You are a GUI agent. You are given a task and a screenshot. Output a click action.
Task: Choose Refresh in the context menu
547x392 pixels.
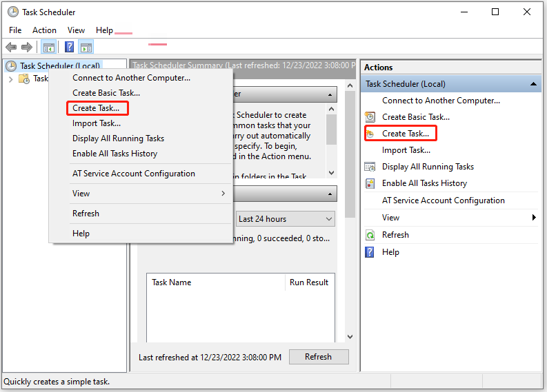[86, 214]
